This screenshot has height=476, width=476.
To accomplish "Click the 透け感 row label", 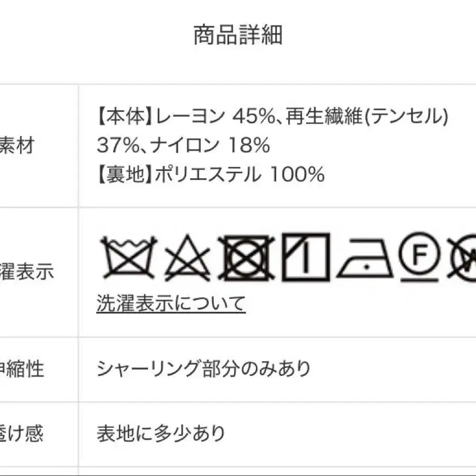I will [x=21, y=433].
